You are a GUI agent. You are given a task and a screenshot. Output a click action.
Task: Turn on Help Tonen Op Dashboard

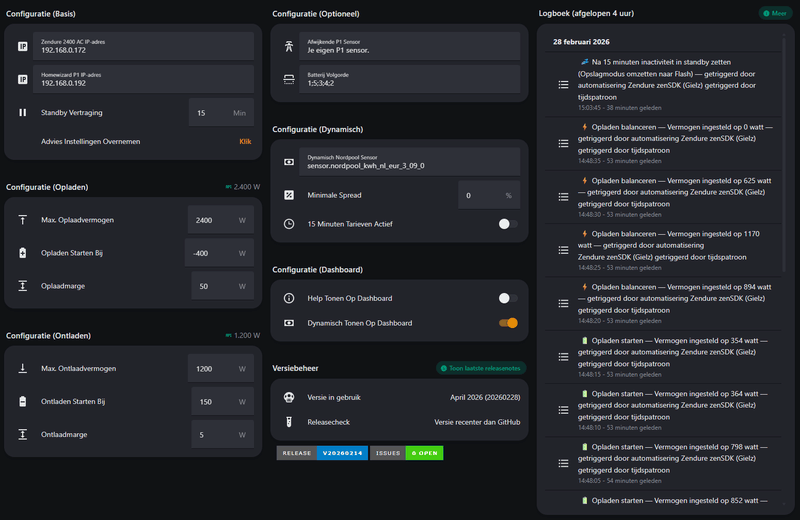(508, 298)
